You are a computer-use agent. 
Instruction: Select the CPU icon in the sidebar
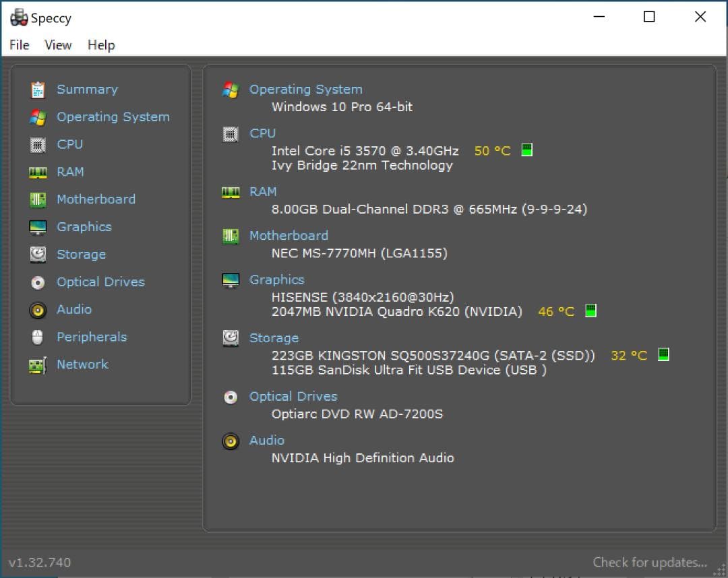[x=39, y=144]
